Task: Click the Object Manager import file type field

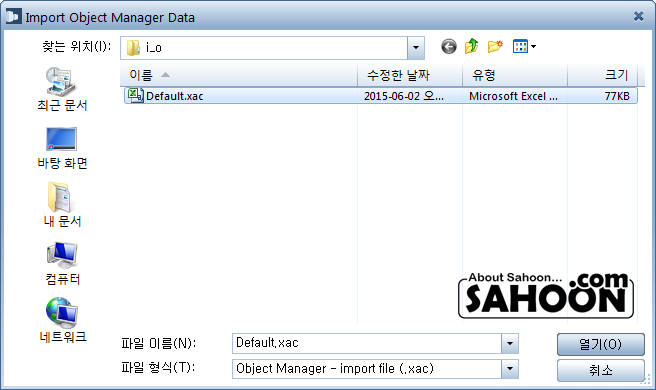Action: [x=367, y=369]
